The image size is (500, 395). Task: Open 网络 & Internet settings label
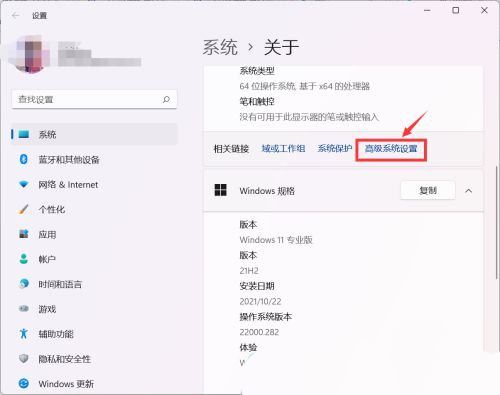coord(68,185)
